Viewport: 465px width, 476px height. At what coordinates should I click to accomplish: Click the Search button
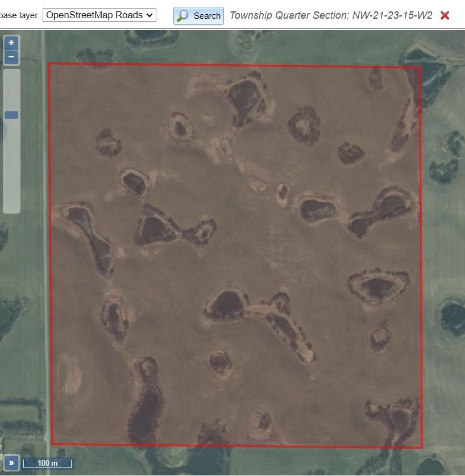[198, 16]
